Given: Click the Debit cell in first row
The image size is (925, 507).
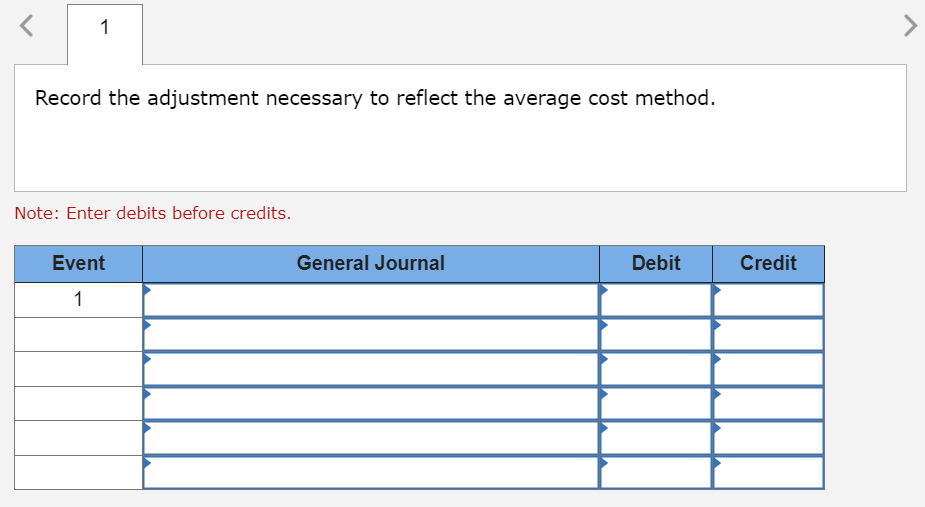Looking at the screenshot, I should (x=656, y=300).
